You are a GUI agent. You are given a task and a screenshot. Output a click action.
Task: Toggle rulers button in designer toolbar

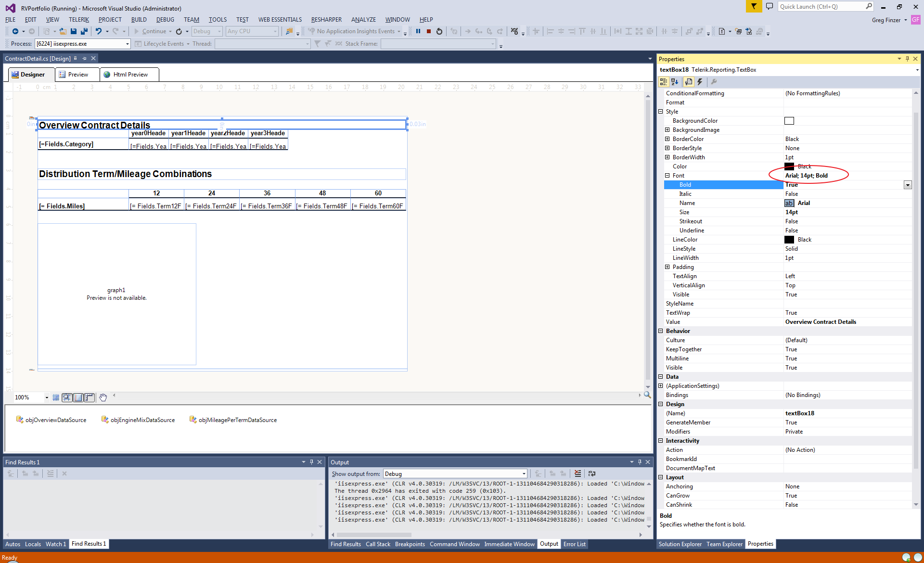click(89, 397)
